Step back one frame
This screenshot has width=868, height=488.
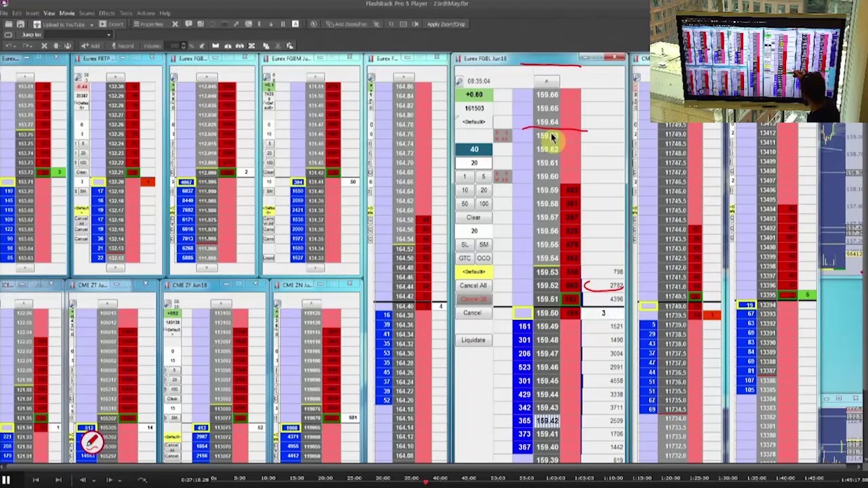(x=83, y=480)
